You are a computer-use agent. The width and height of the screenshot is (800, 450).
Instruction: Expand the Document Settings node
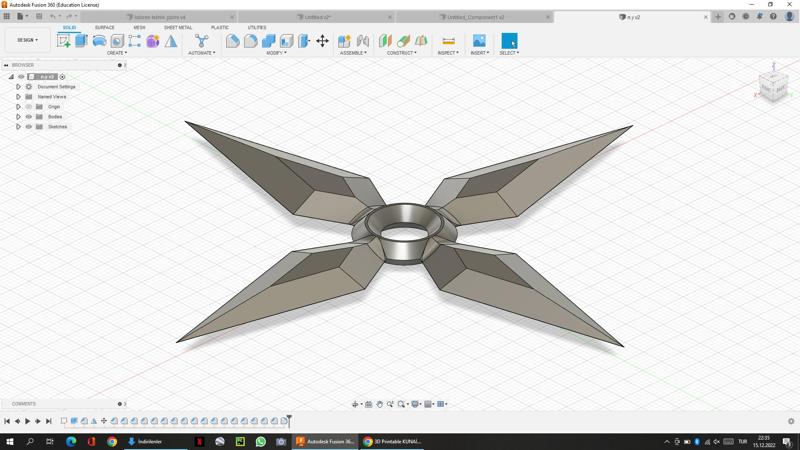(18, 87)
